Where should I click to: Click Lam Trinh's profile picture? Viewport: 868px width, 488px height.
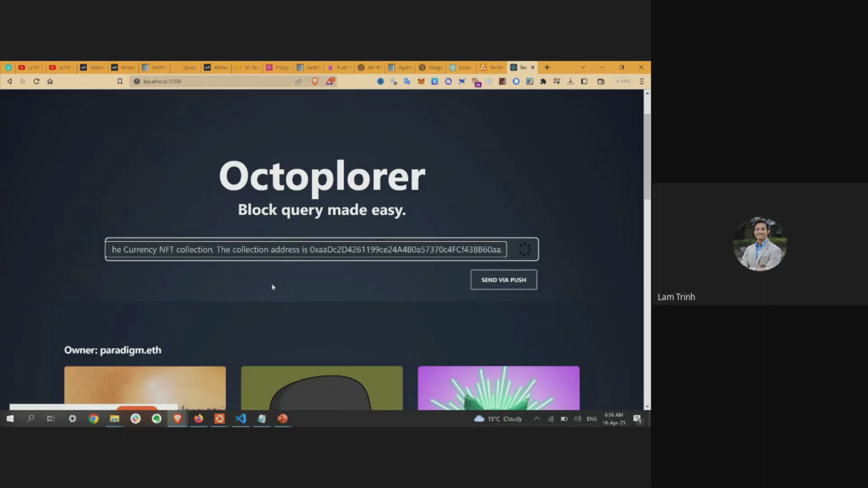(x=760, y=244)
